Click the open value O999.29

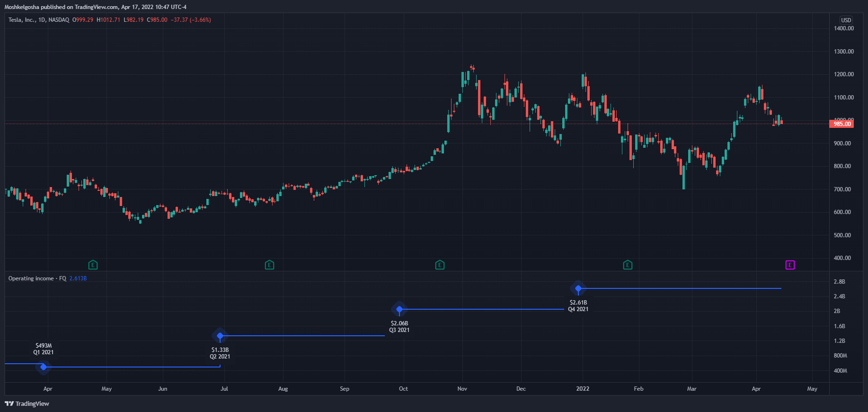click(x=83, y=20)
